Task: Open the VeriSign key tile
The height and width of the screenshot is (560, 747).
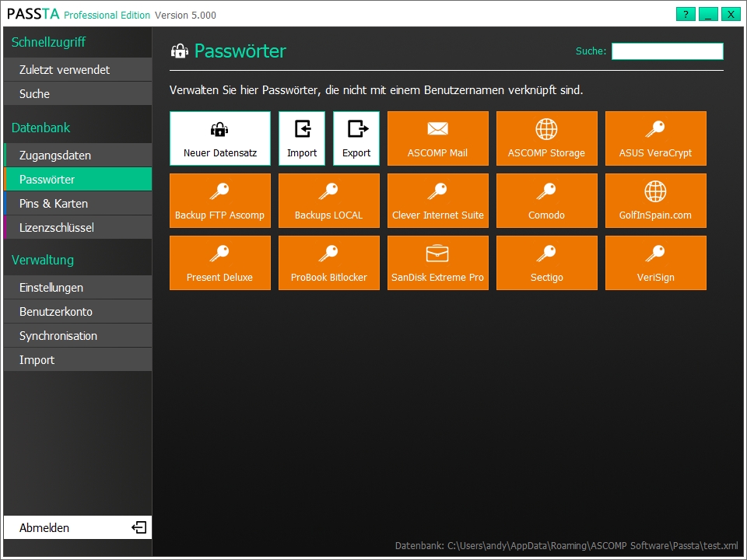Action: [x=655, y=263]
